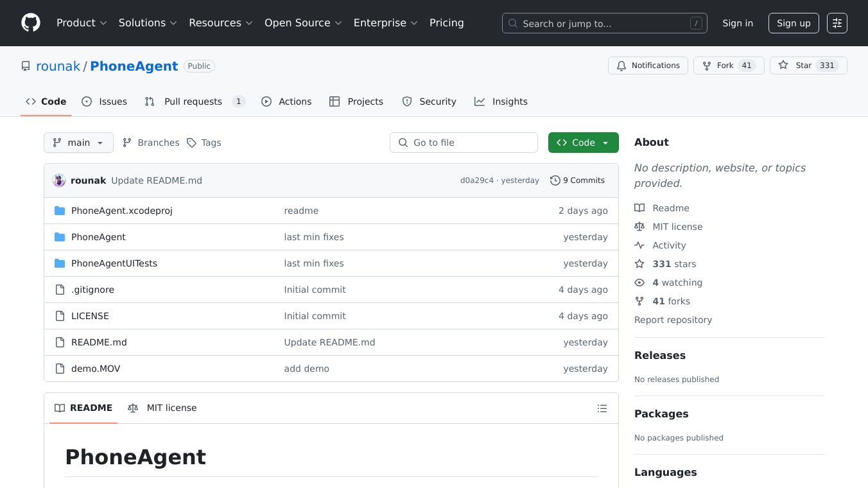Click the accessibility settings icon button

pyautogui.click(x=837, y=23)
